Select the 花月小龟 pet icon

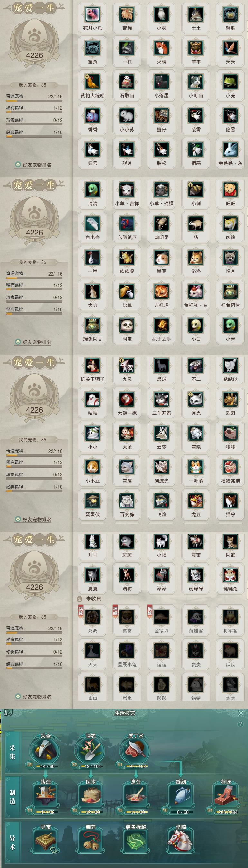tap(92, 14)
